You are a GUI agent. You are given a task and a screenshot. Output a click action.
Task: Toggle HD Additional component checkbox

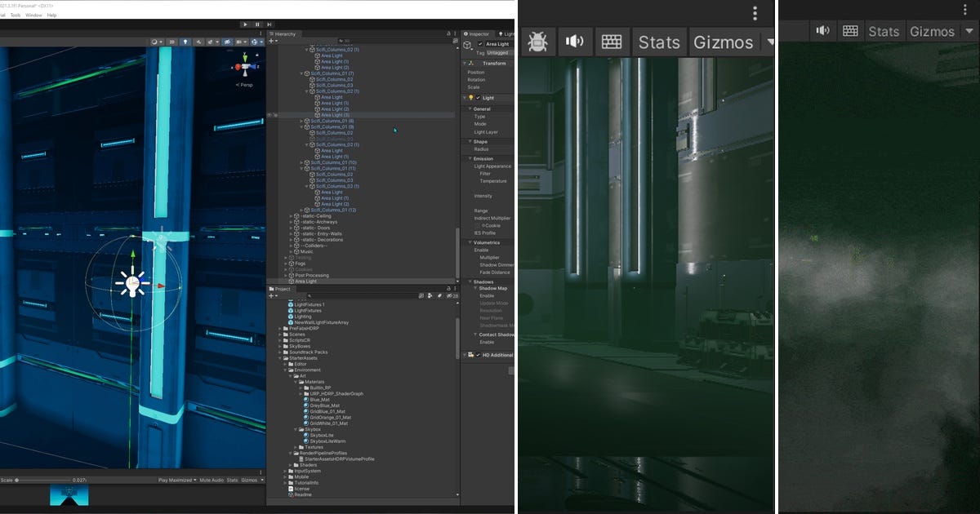pos(478,355)
